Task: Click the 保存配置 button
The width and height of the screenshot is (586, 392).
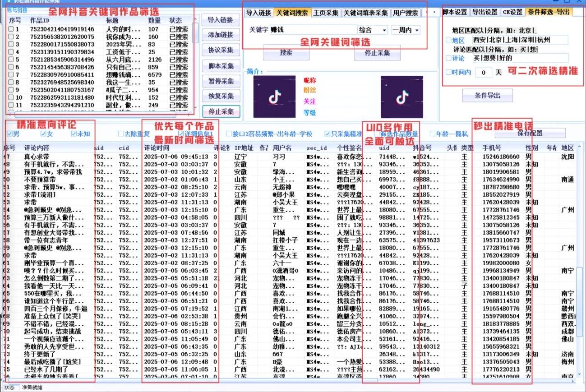Action: point(530,133)
